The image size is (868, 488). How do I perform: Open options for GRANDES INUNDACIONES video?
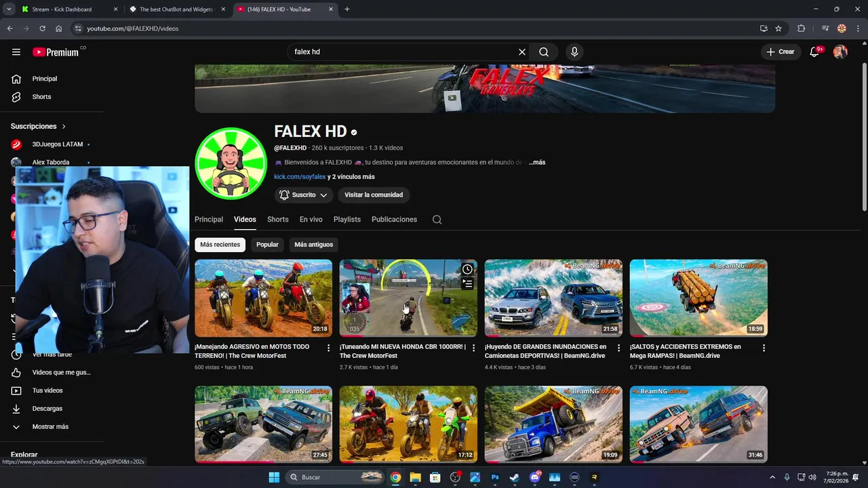tap(618, 348)
